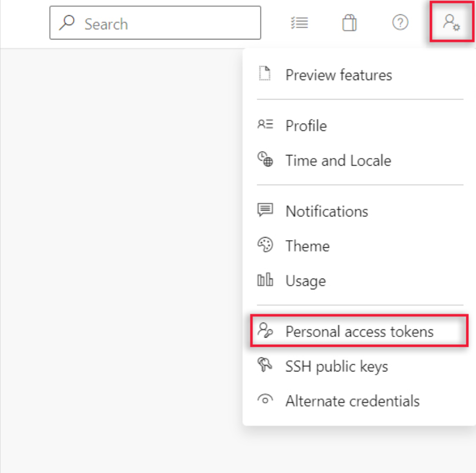The image size is (476, 473).
Task: Open the user settings icon
Action: click(x=451, y=23)
